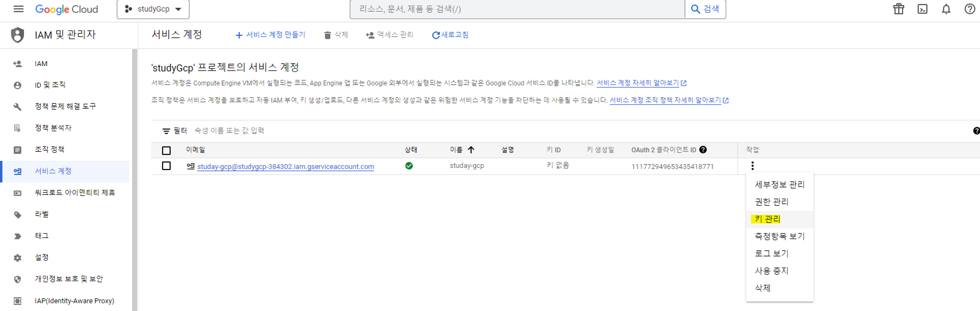Click the OAuth client ID 111772949653435418771

(x=672, y=167)
